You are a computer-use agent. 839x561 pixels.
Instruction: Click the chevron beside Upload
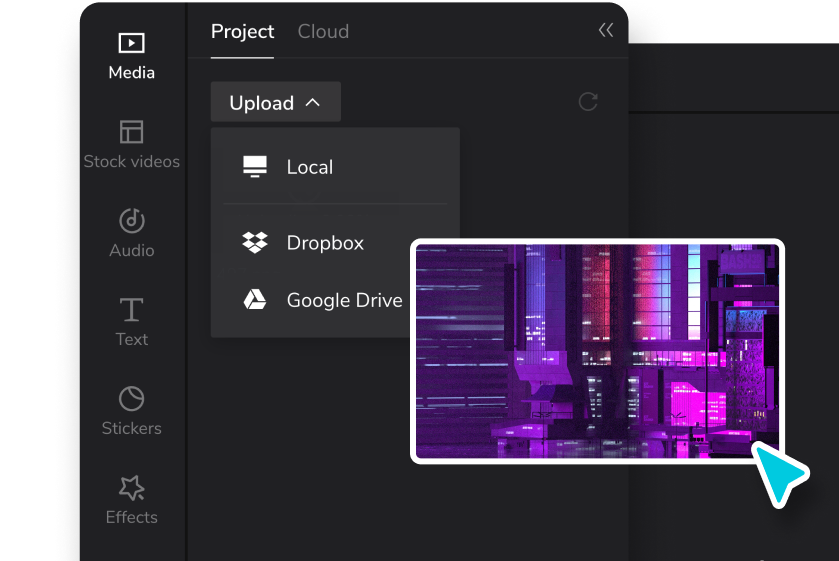tap(312, 102)
